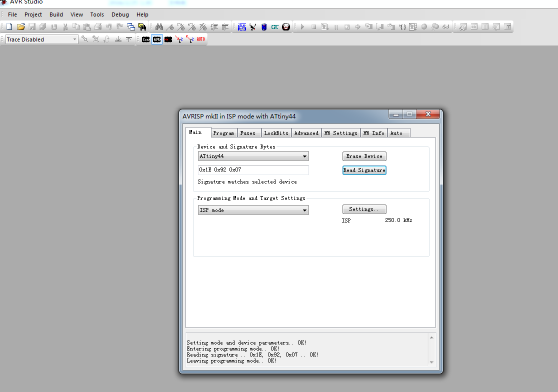The image size is (558, 392).
Task: Click the Clear All Bookmarks icon
Action: [x=203, y=26]
